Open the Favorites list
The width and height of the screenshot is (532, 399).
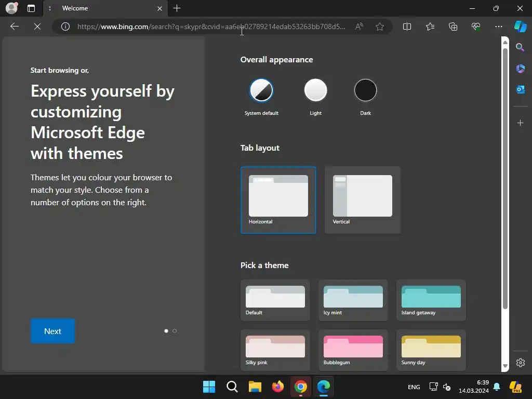click(x=430, y=26)
